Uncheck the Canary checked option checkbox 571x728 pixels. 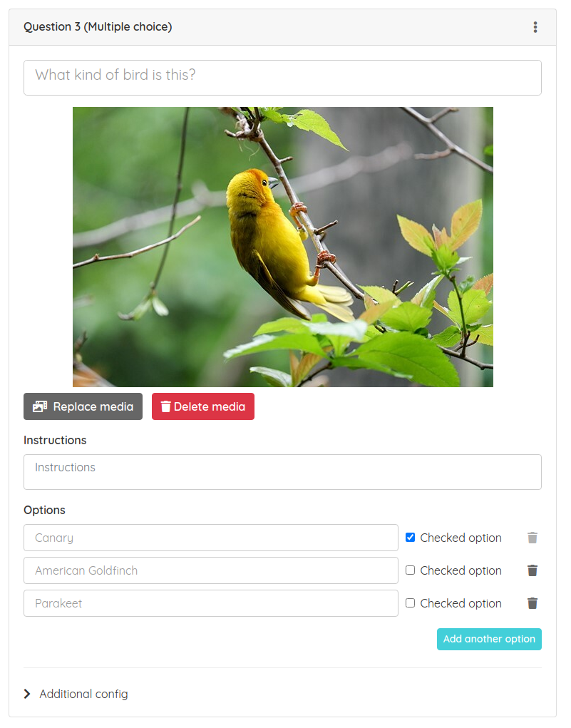pyautogui.click(x=411, y=538)
